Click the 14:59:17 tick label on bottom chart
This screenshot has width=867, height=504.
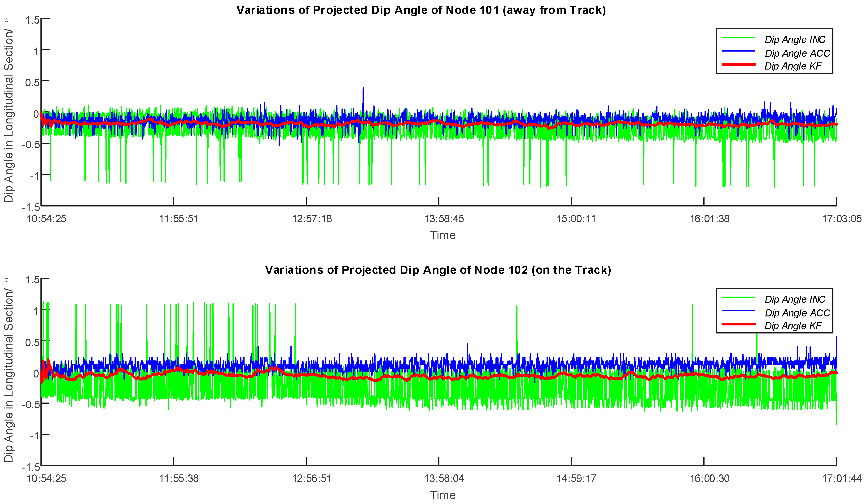(576, 478)
